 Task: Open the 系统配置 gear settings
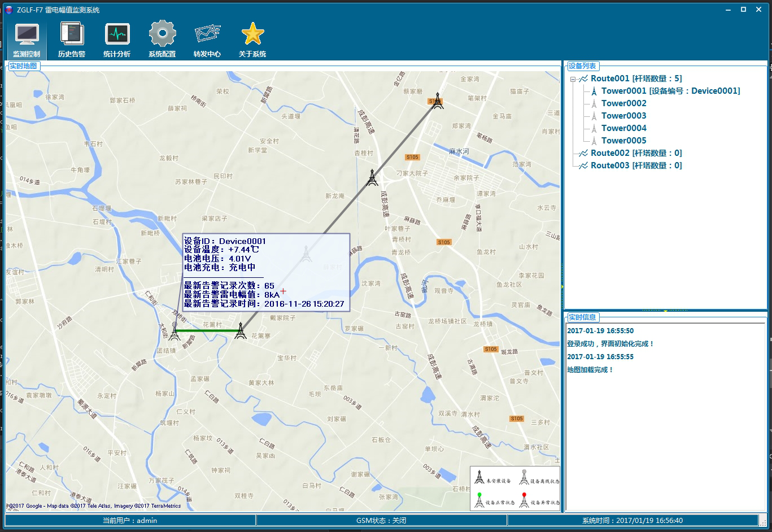point(162,40)
